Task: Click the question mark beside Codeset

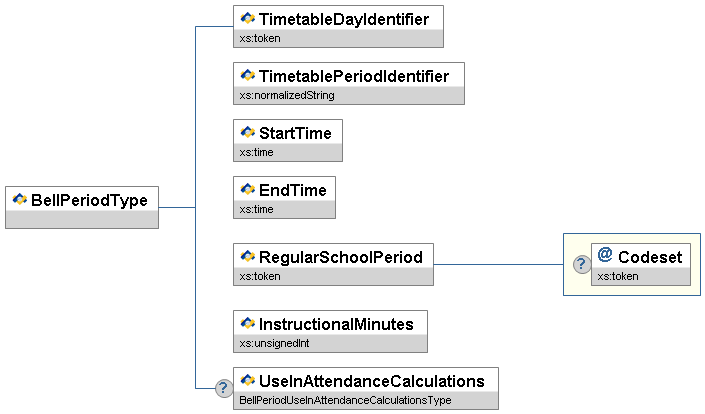Action: [580, 264]
